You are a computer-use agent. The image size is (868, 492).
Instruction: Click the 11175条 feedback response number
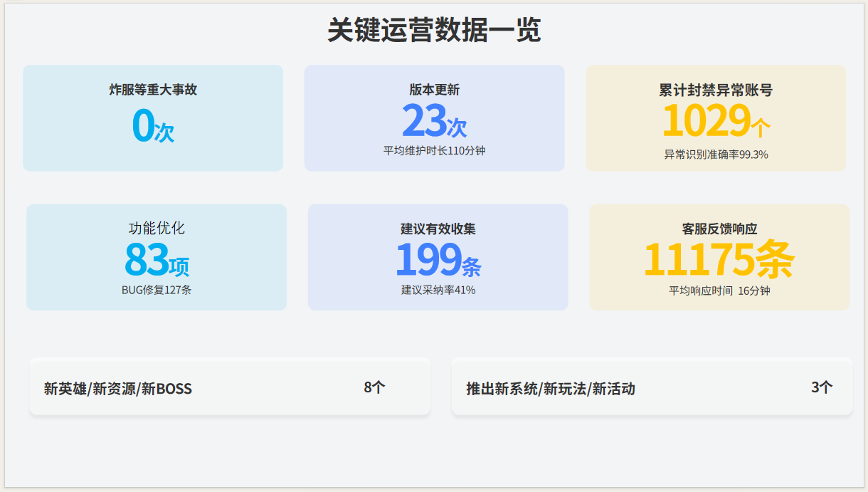(719, 261)
